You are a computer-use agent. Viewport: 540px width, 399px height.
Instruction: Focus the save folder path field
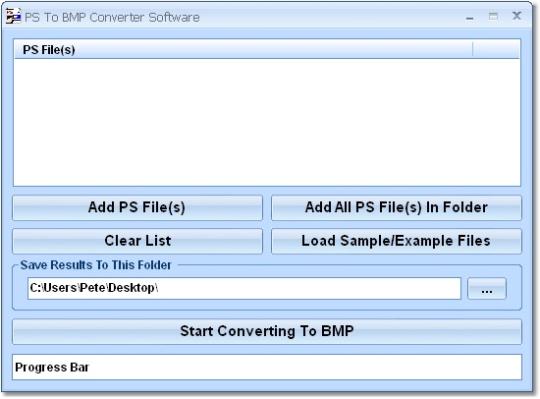244,288
